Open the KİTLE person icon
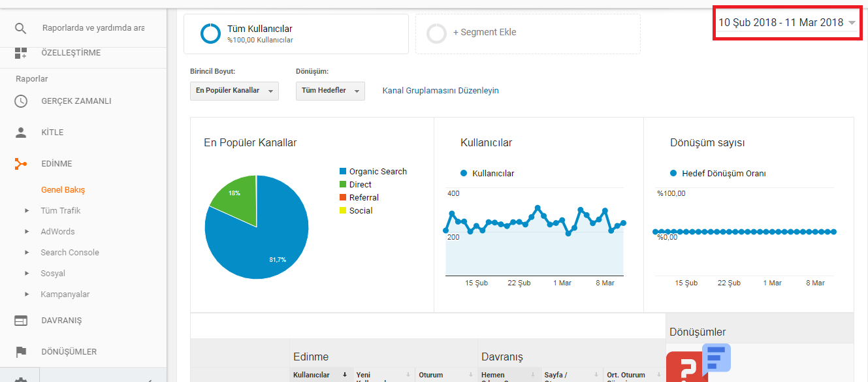Image resolution: width=868 pixels, height=382 pixels. pos(21,133)
